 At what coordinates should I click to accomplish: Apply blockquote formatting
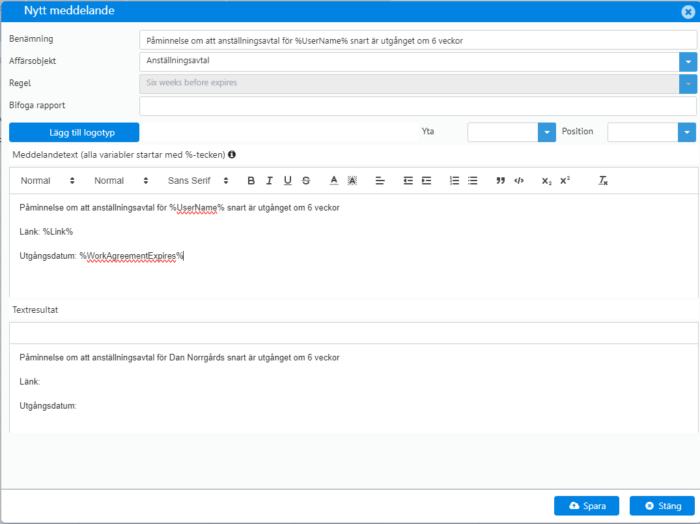[x=500, y=180]
